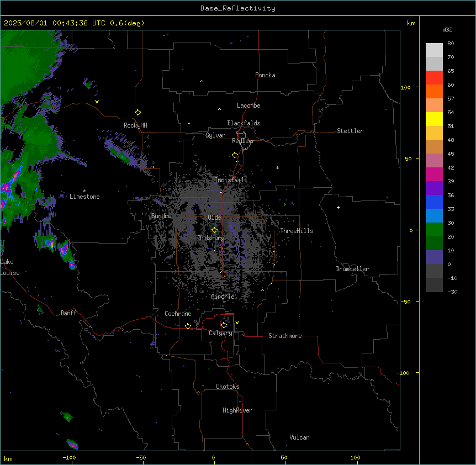Click the RedDeer city label
This screenshot has width=476, height=465.
243,141
